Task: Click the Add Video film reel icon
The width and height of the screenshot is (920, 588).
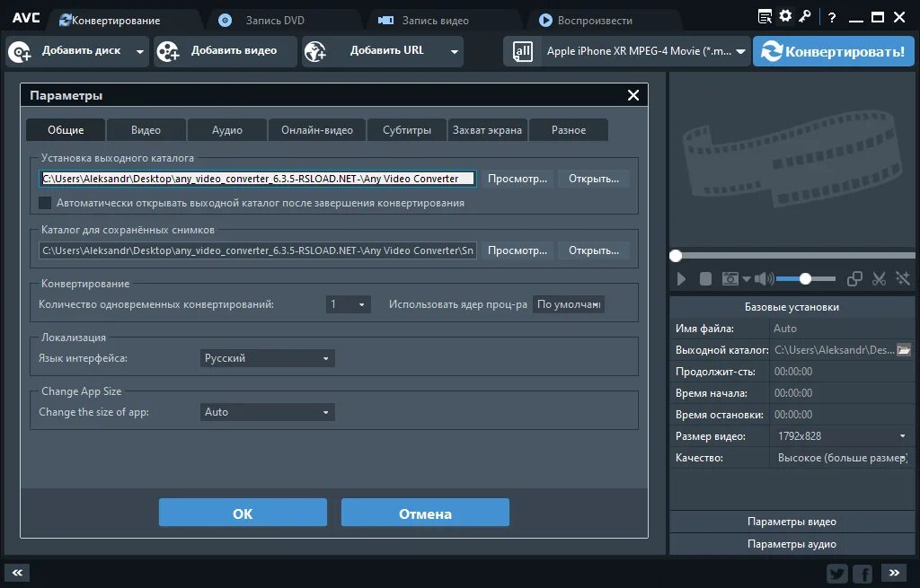Action: tap(168, 51)
